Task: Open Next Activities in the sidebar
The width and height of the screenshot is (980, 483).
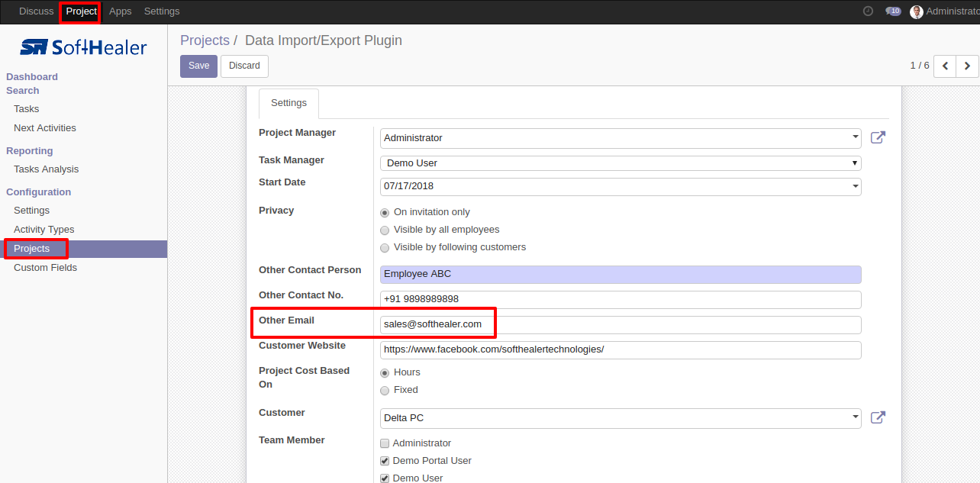Action: pyautogui.click(x=45, y=128)
